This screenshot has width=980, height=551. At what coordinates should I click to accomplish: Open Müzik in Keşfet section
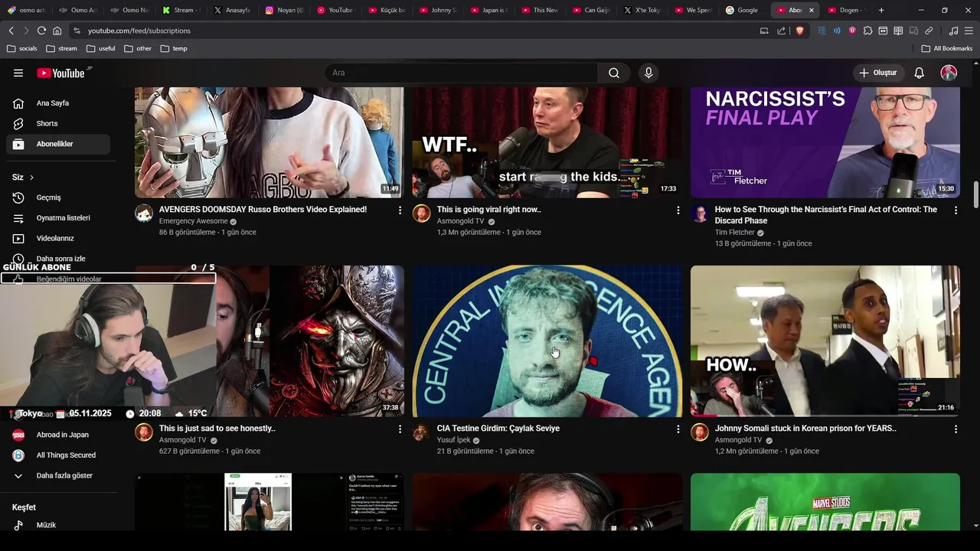pos(58,525)
